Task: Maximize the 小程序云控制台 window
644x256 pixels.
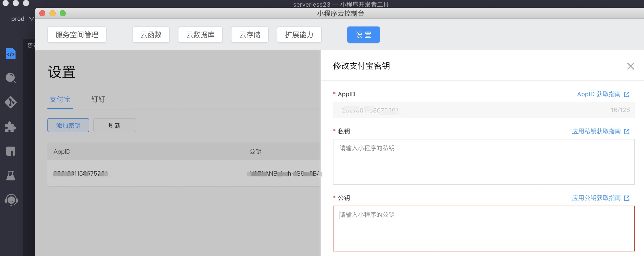Action: click(x=63, y=13)
